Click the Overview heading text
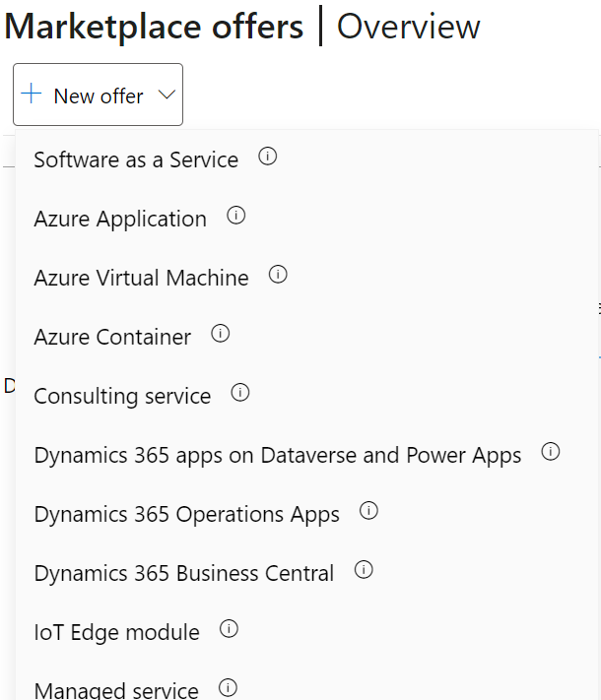Image resolution: width=601 pixels, height=700 pixels. (408, 27)
